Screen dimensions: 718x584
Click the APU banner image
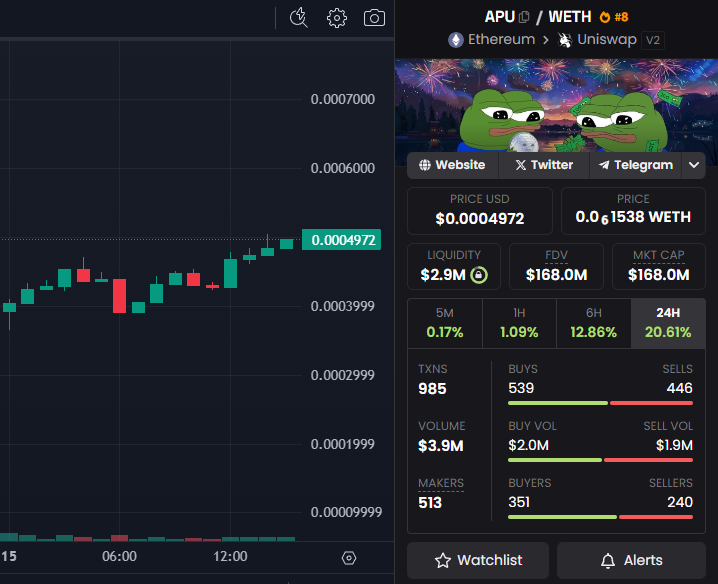click(x=556, y=105)
